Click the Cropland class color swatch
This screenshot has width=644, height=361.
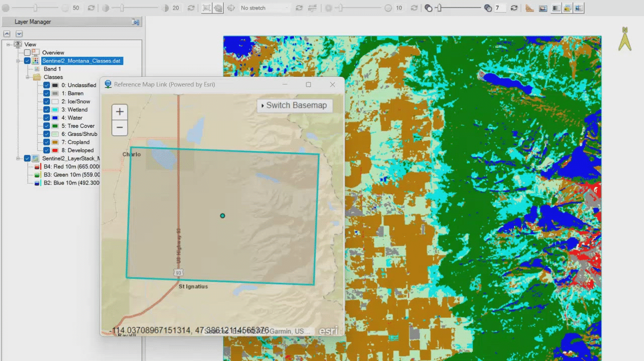[55, 142]
